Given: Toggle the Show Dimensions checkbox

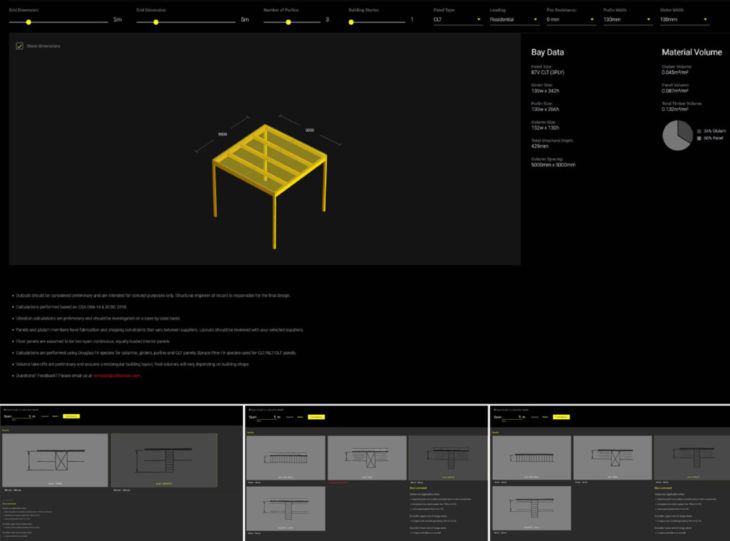Looking at the screenshot, I should tap(20, 46).
